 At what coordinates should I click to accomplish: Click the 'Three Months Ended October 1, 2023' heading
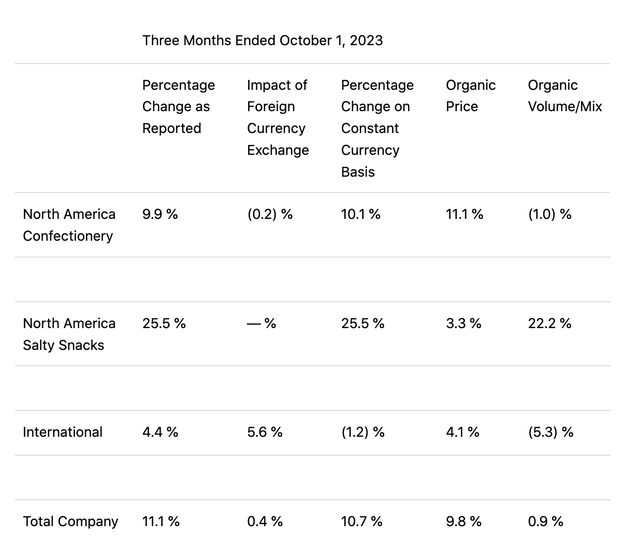tap(262, 41)
